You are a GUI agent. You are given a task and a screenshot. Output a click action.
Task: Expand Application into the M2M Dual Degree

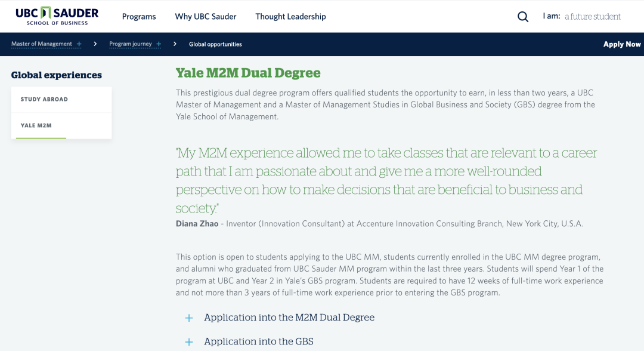click(x=289, y=318)
